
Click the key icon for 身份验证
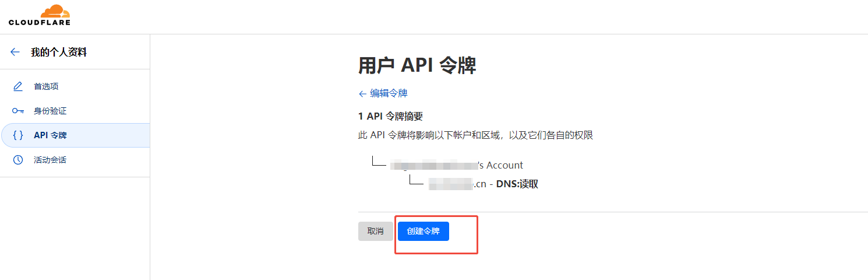pos(18,111)
